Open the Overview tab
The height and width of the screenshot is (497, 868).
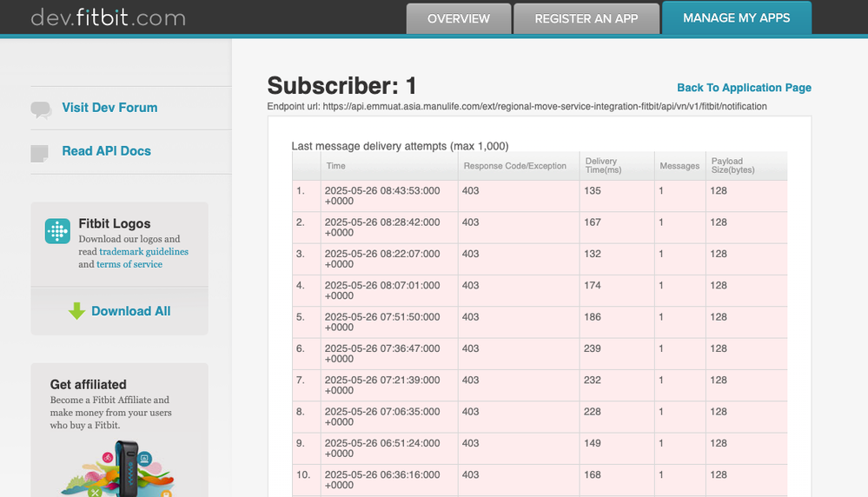pos(458,18)
